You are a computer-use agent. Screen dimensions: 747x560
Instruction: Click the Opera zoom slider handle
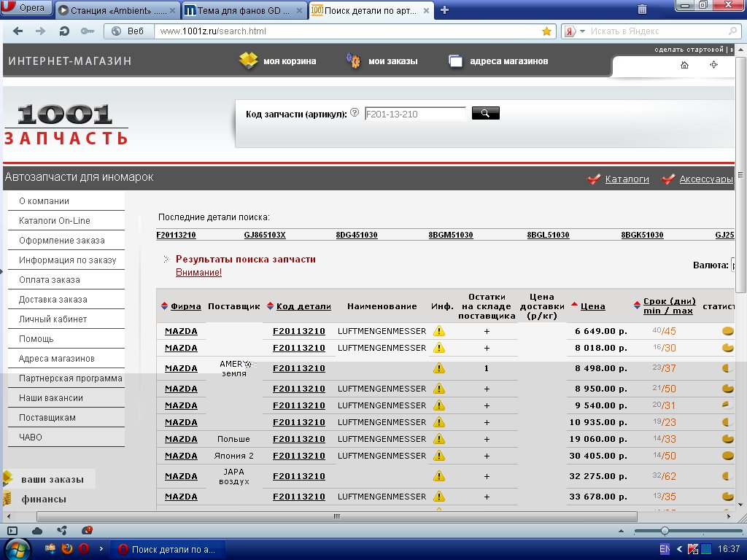[x=665, y=531]
